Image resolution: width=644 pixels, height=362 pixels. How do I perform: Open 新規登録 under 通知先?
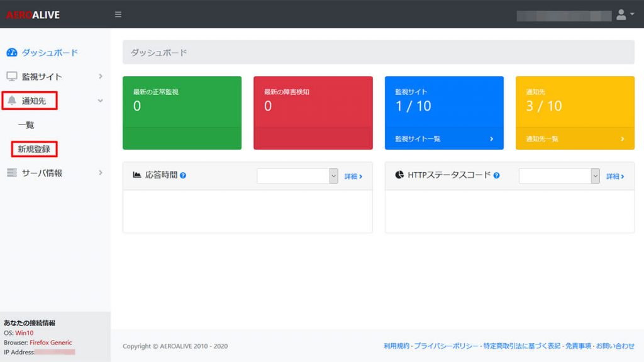click(x=34, y=149)
